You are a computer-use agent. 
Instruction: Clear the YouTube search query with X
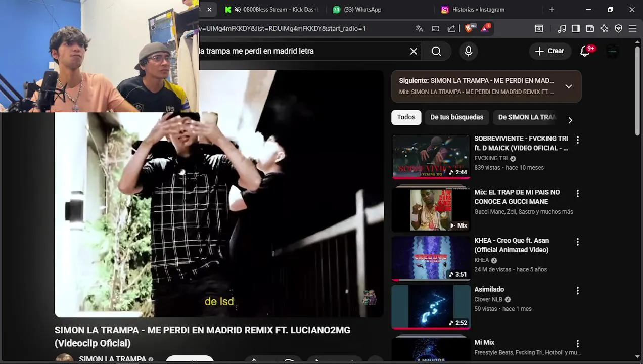point(414,51)
